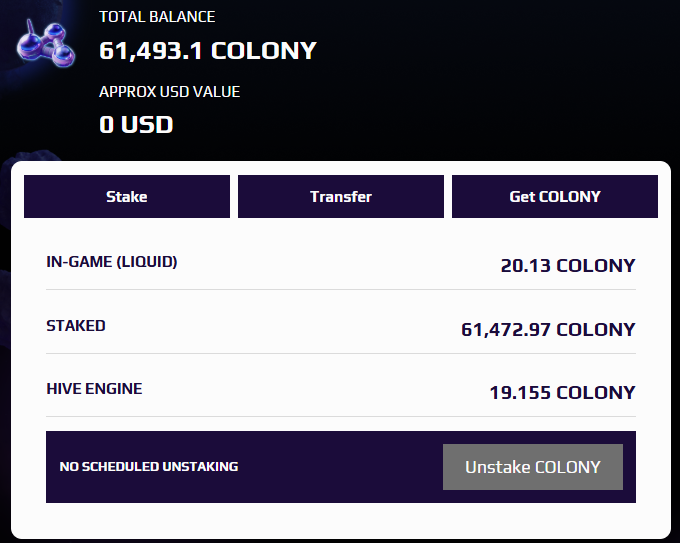
Task: Open the Stake tab
Action: [x=127, y=196]
